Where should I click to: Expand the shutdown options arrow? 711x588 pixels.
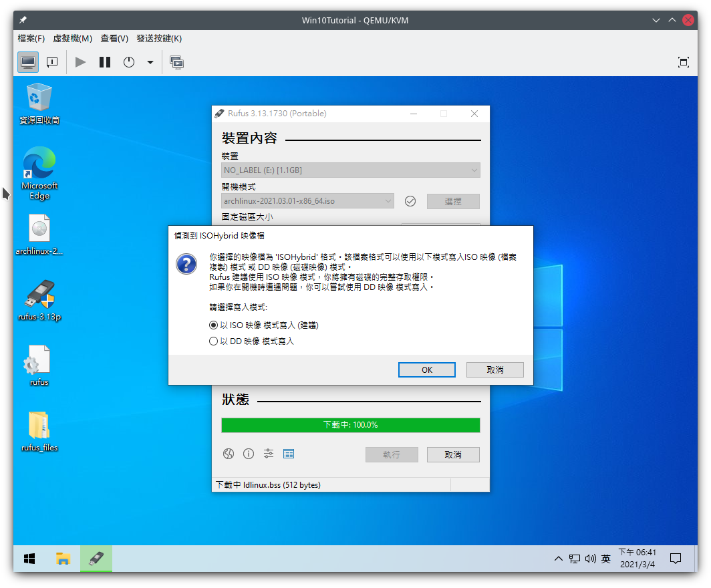pos(150,62)
